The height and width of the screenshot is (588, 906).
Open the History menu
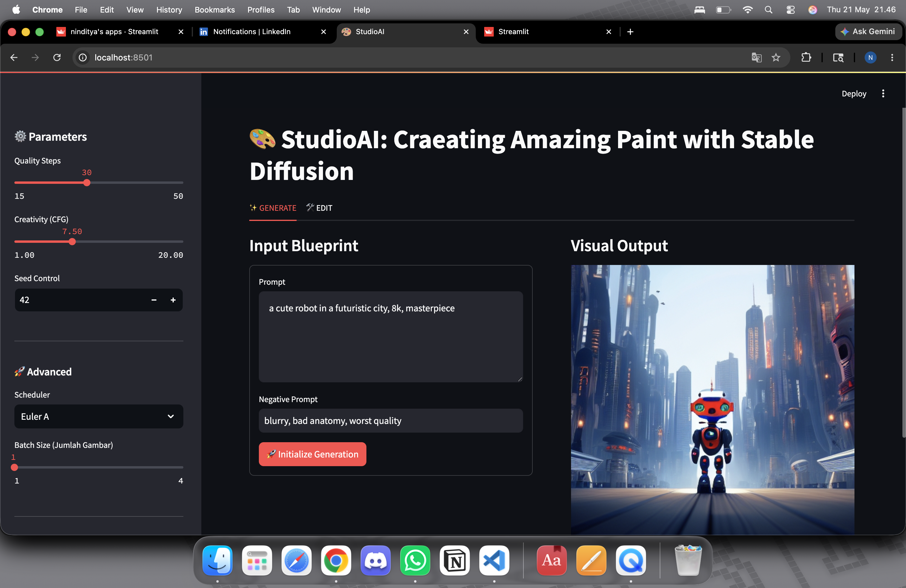coord(169,10)
